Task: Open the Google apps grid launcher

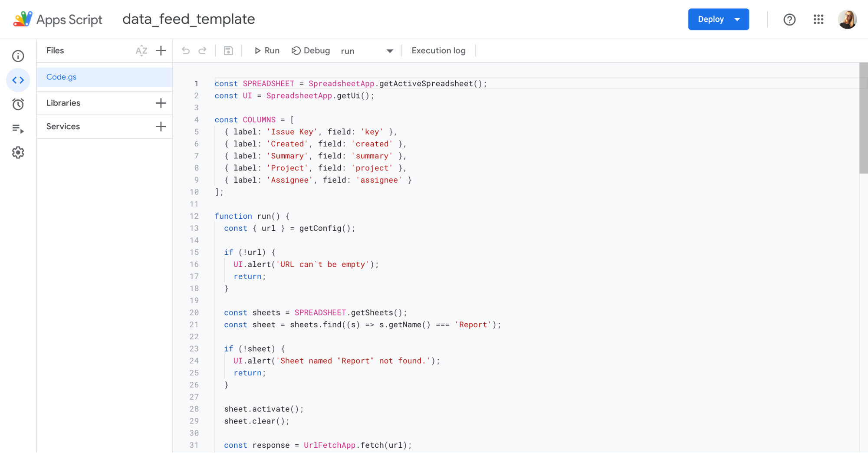Action: pos(818,20)
